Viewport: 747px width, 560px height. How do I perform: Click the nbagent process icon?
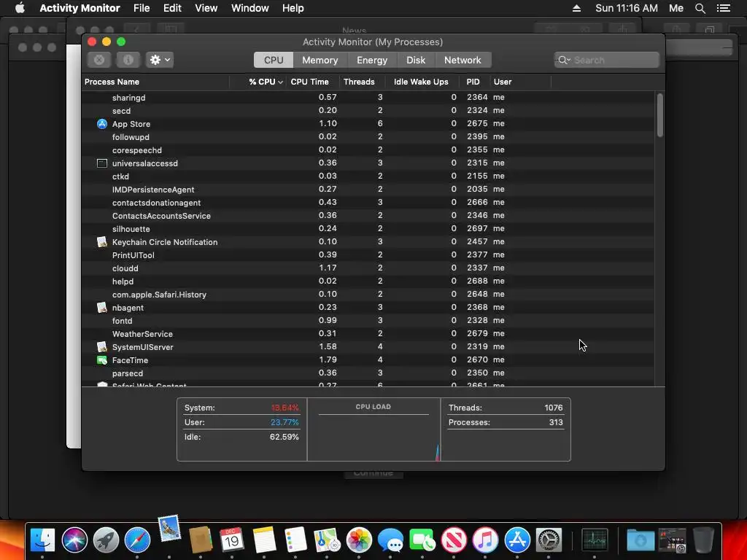pyautogui.click(x=102, y=308)
